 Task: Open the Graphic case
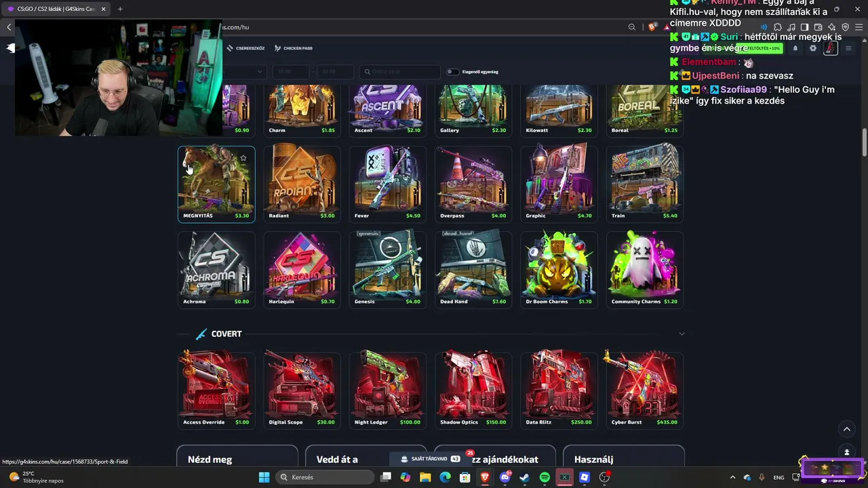[559, 184]
